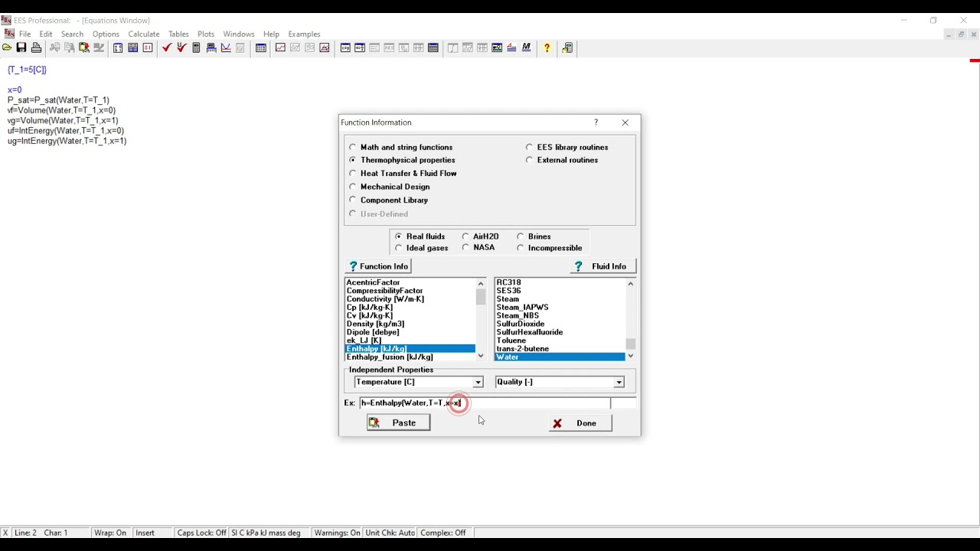Click the Function Info button
980x551 pixels.
(378, 266)
